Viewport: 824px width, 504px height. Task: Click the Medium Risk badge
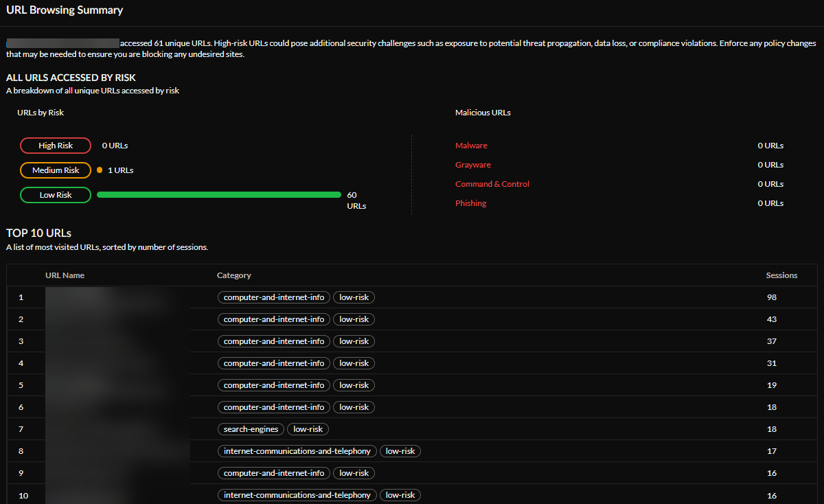pyautogui.click(x=56, y=170)
